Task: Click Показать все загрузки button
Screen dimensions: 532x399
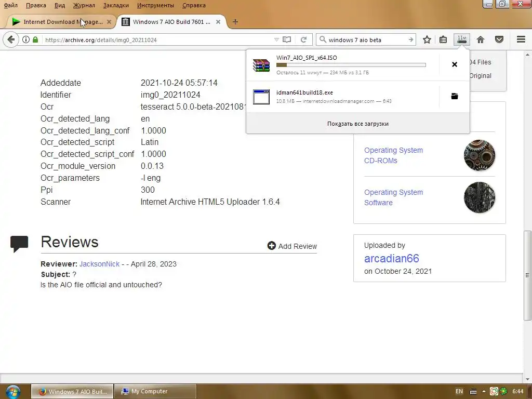Action: pyautogui.click(x=358, y=124)
